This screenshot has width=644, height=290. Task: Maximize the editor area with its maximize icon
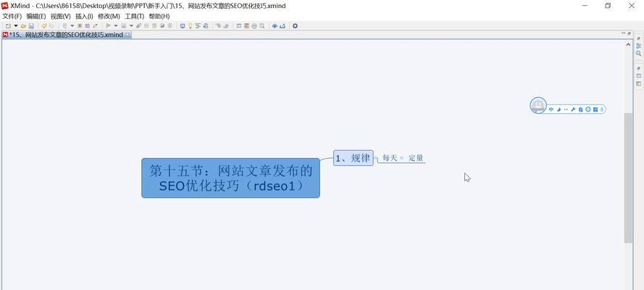pos(630,33)
